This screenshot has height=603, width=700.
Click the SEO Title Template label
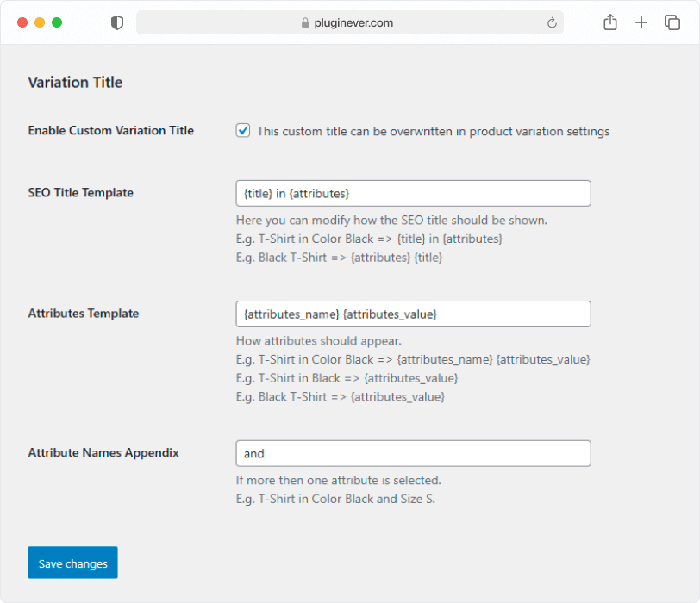click(x=81, y=193)
